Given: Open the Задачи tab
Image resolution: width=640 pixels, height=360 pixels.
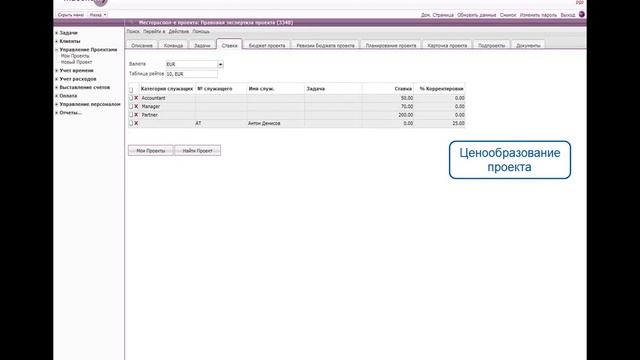Looking at the screenshot, I should click(x=202, y=45).
